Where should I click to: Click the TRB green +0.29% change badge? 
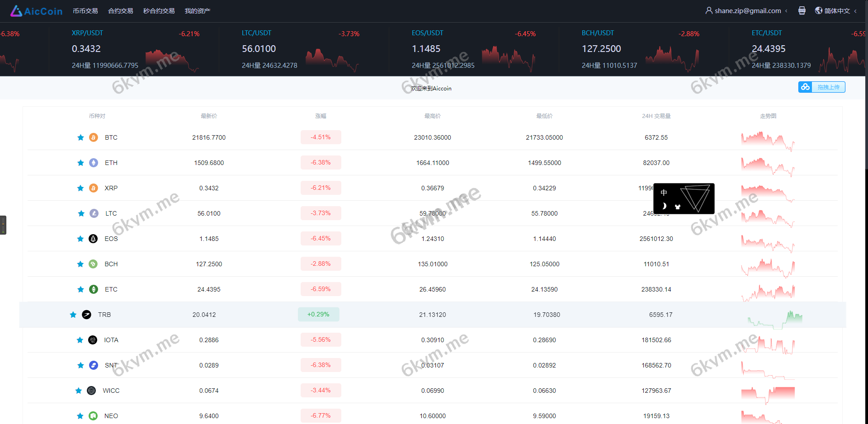point(319,314)
